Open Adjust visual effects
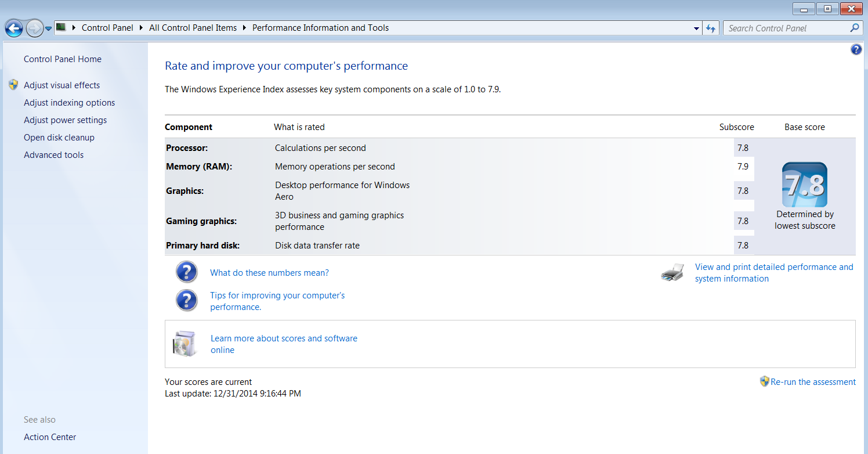 click(62, 85)
